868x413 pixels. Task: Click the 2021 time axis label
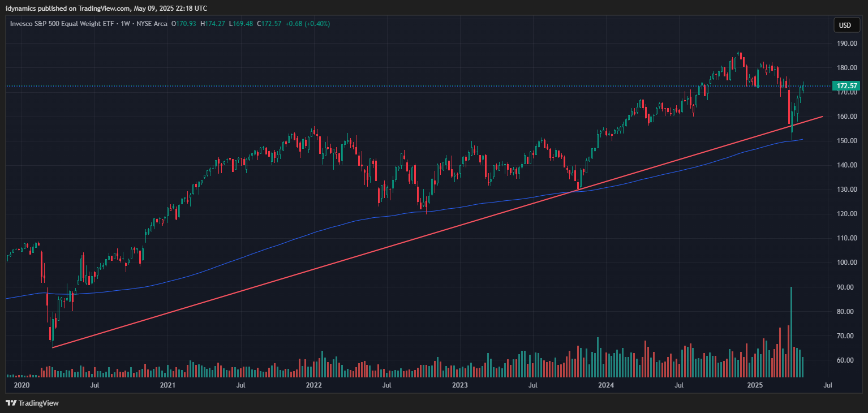click(x=167, y=385)
